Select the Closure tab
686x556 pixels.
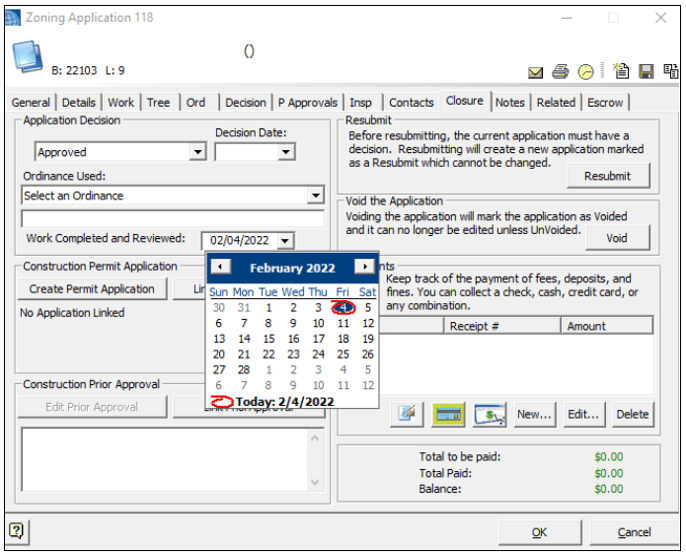465,101
